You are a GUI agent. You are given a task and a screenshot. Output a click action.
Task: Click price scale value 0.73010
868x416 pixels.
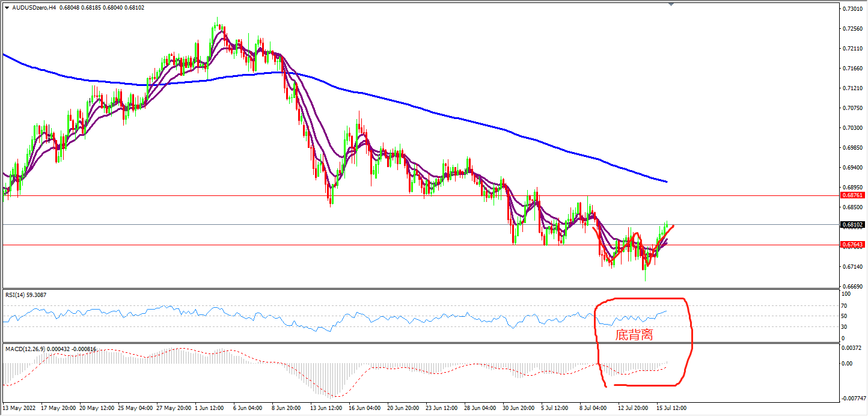[x=853, y=9]
